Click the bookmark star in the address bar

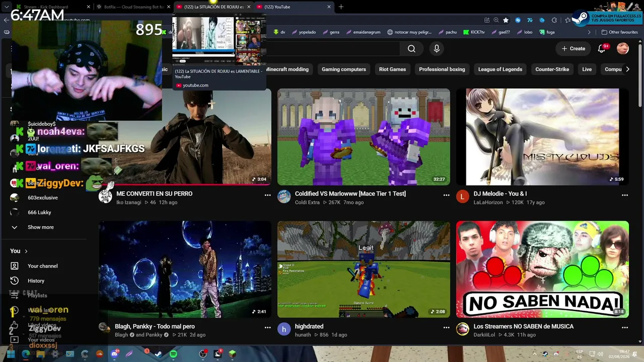[x=506, y=20]
